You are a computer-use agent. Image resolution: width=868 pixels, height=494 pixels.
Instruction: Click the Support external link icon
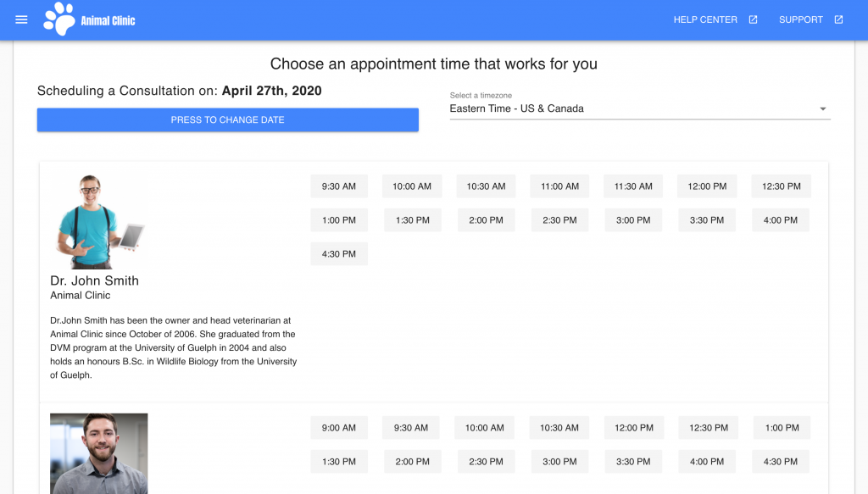click(x=838, y=19)
